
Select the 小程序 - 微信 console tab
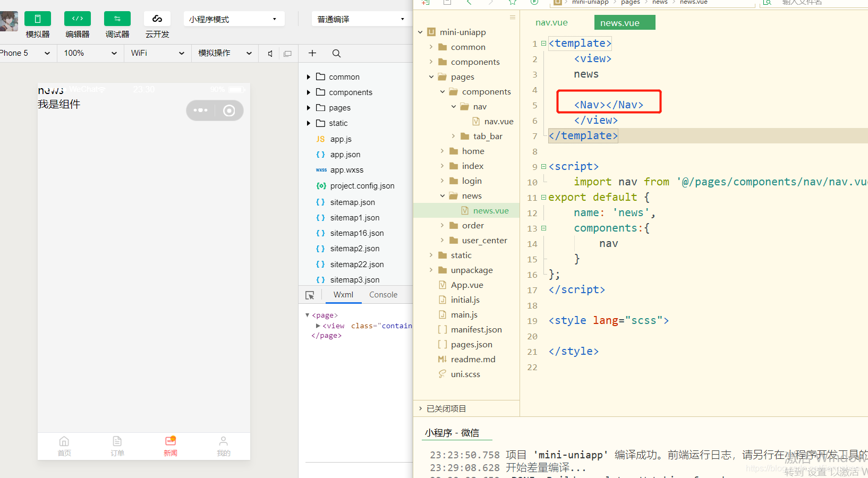tap(452, 433)
